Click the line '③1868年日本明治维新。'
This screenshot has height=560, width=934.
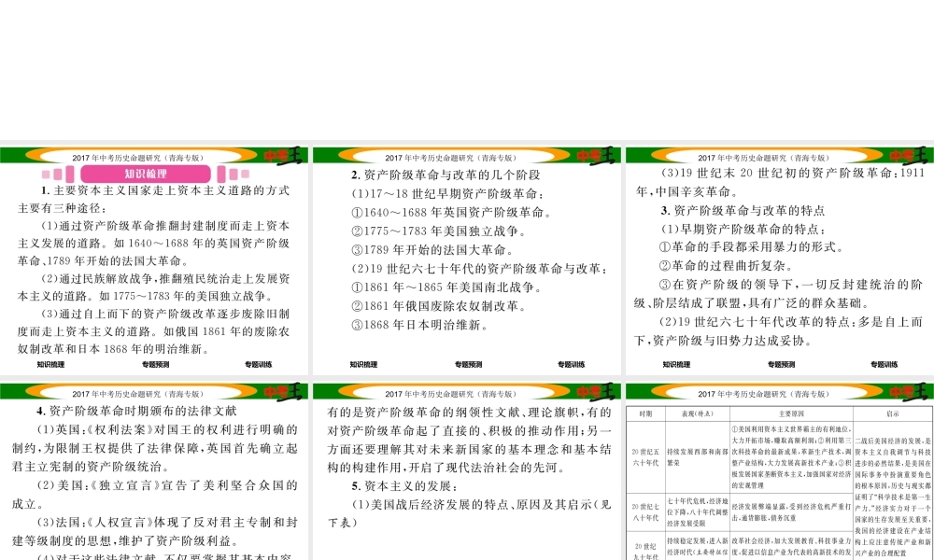[x=420, y=325]
